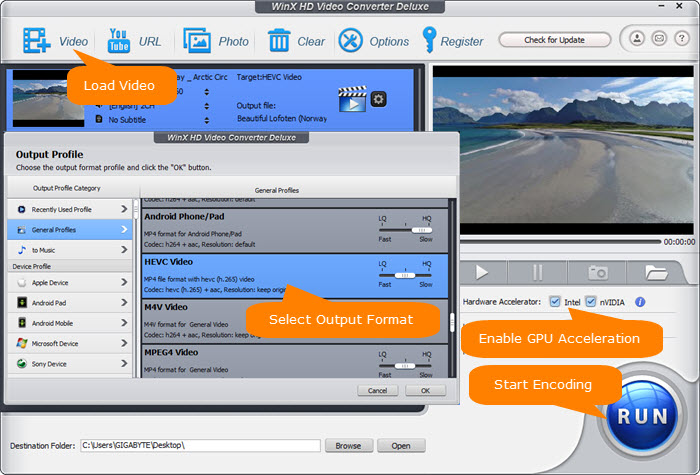Click the email envelope icon
700x475 pixels.
point(659,38)
